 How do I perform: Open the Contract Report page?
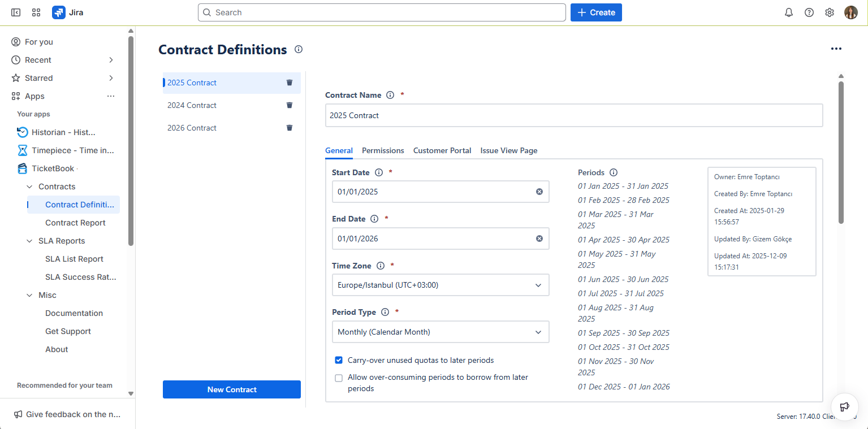pos(75,223)
